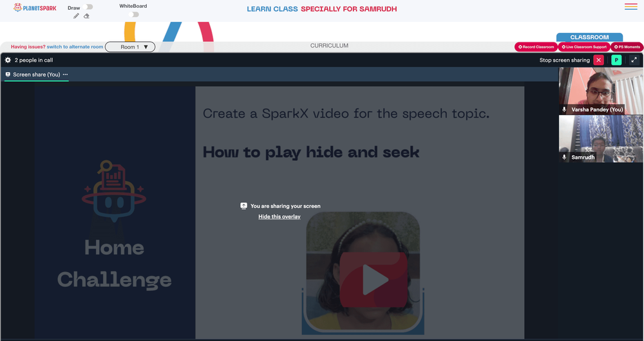
Task: Open call settings gear icon
Action: point(8,60)
